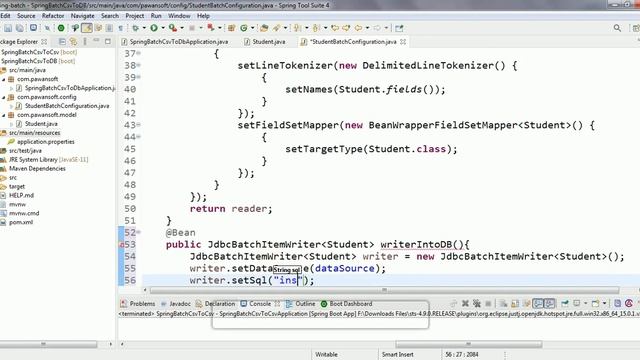
Task: Collapse the com.pawansoft.config package
Action: [4, 97]
